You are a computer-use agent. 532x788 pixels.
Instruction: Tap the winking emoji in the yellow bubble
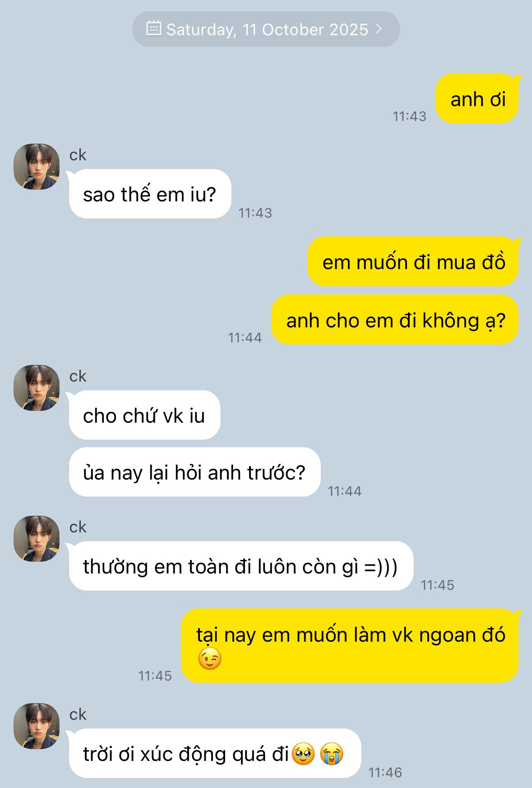[210, 659]
